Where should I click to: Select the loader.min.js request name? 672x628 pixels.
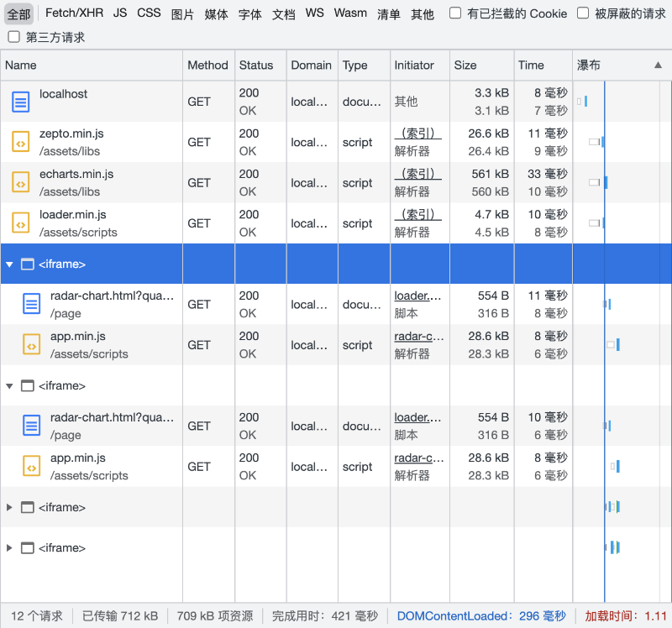73,215
